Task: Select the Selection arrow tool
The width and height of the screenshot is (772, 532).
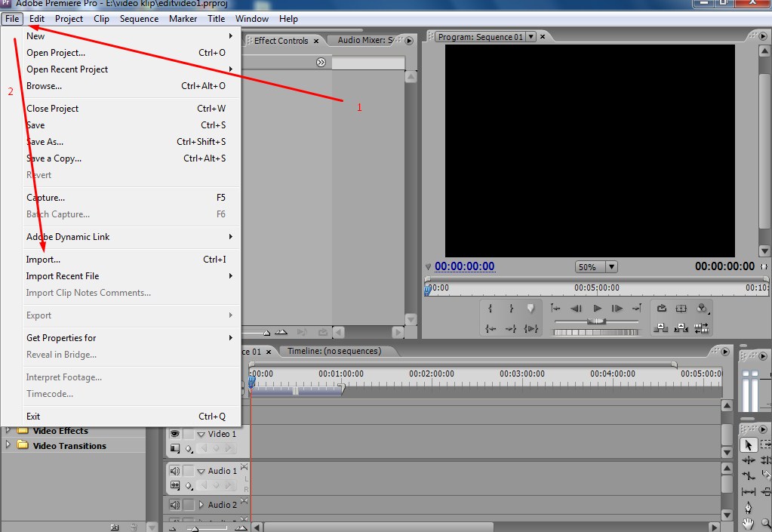Action: point(749,445)
